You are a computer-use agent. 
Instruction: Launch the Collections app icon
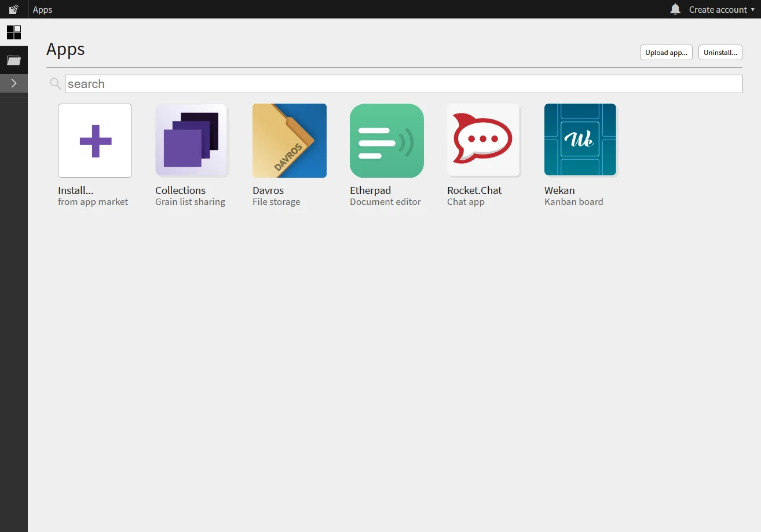click(x=191, y=141)
